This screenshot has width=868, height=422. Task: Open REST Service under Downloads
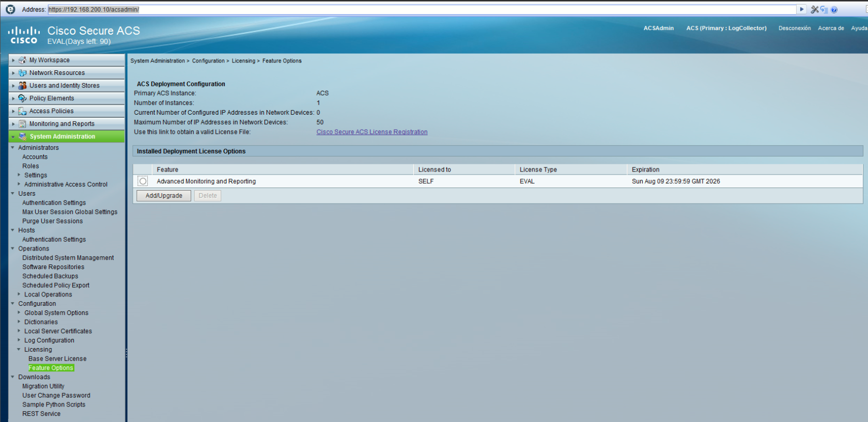41,414
